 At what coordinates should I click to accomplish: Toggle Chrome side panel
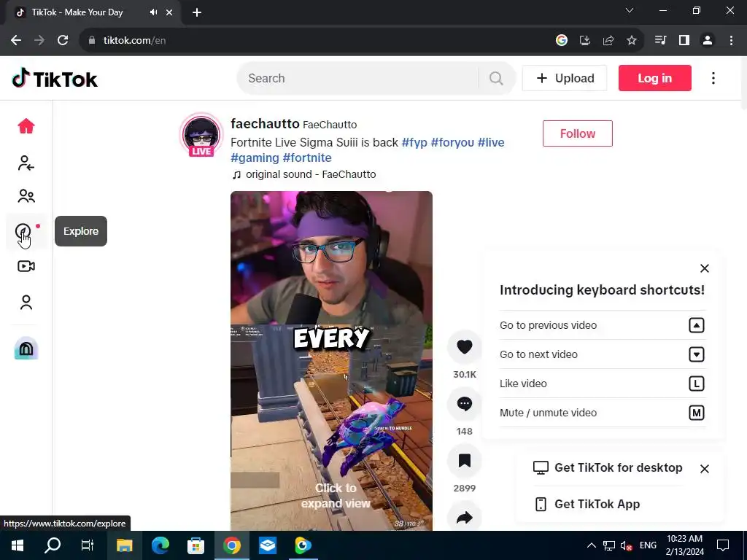684,41
